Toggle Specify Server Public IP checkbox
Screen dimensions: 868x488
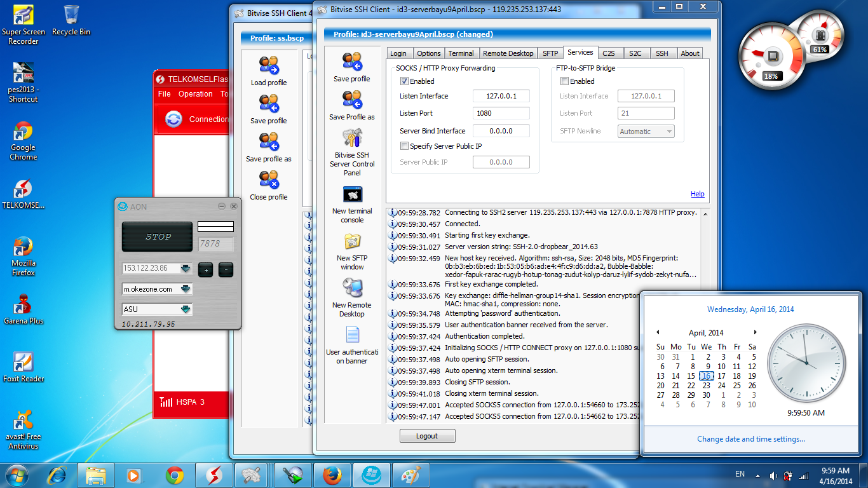click(x=404, y=146)
